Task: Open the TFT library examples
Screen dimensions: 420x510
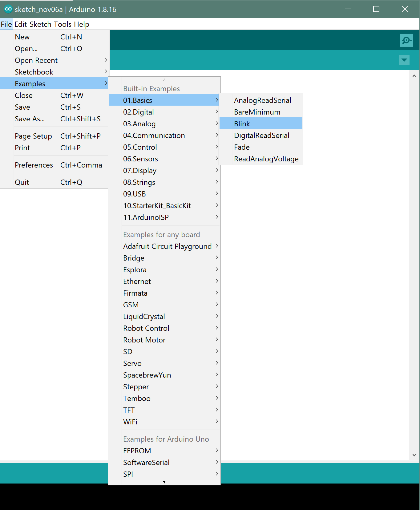Action: click(x=164, y=410)
